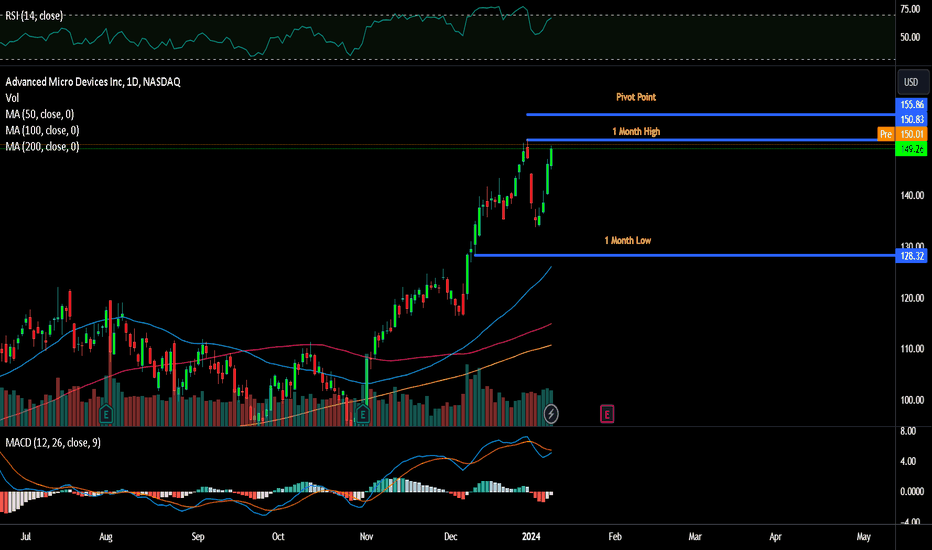Click the upcoming earnings E marker in January
Image resolution: width=932 pixels, height=550 pixels.
[x=607, y=414]
